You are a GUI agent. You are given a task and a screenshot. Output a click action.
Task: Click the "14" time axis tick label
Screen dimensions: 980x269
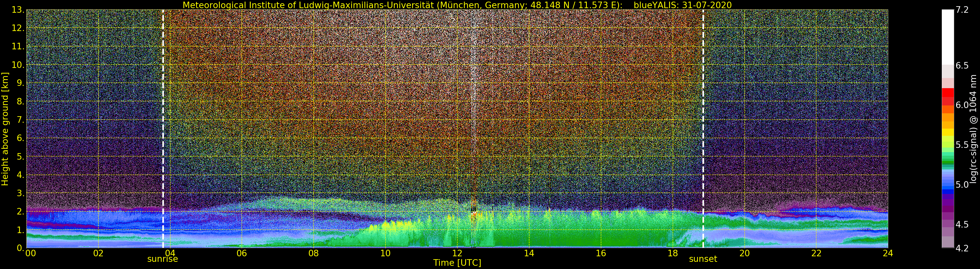pyautogui.click(x=529, y=253)
